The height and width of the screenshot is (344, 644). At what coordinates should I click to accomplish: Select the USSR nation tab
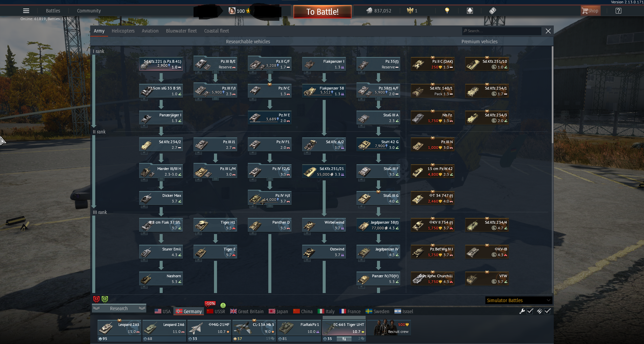pos(216,311)
